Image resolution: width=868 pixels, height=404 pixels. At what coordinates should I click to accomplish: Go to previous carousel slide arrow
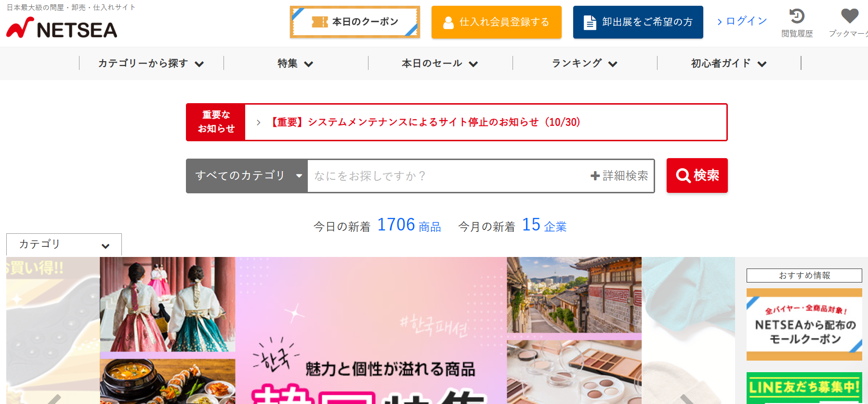click(x=54, y=400)
